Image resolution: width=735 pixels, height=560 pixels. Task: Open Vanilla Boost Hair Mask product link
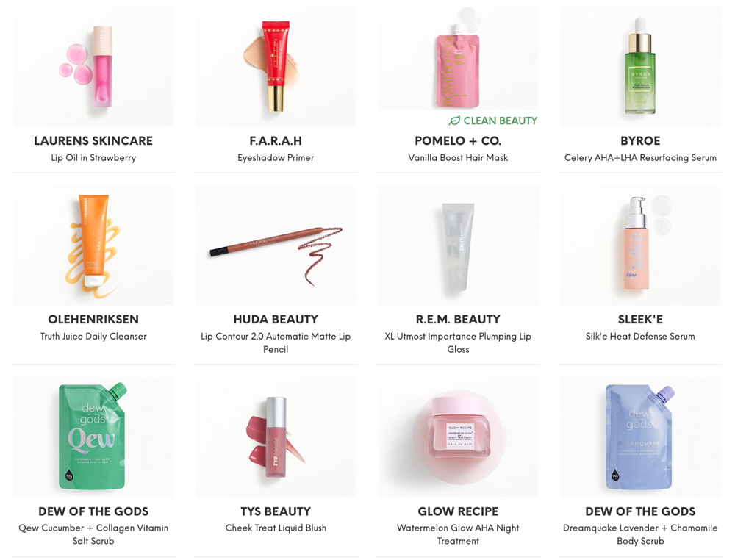[x=458, y=158]
